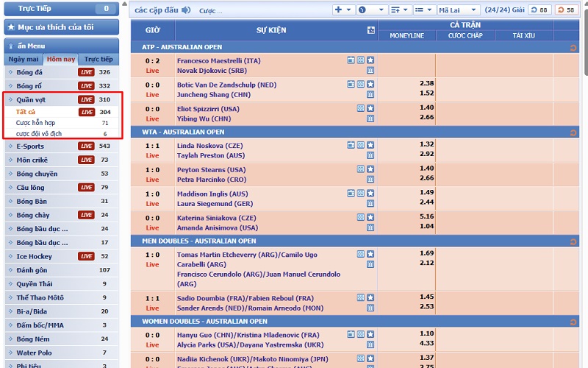Click the icon in the Sự Kiện header
The image size is (588, 368).
coord(370,30)
